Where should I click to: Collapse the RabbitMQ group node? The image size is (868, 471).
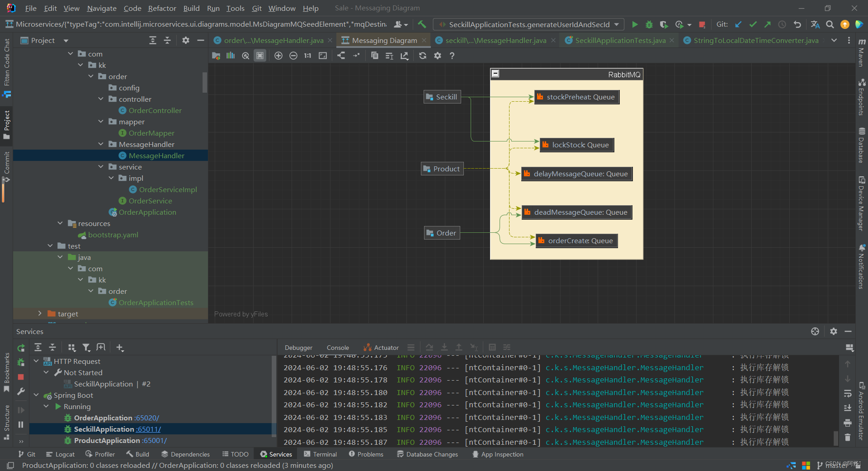tap(495, 73)
